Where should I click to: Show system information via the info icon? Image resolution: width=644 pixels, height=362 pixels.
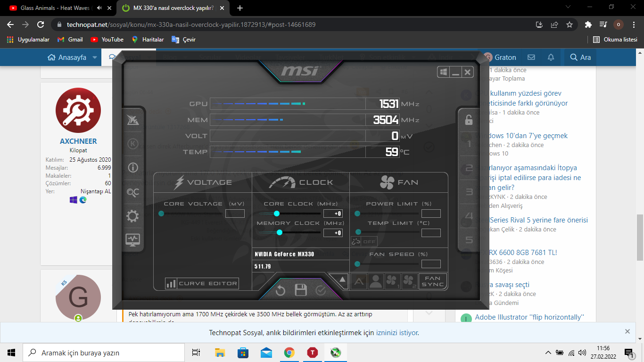click(x=133, y=167)
